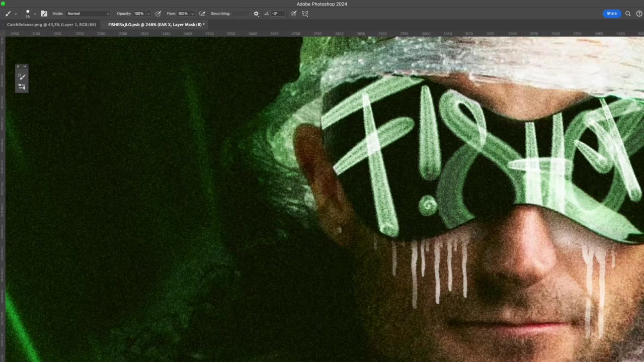This screenshot has width=644, height=362.
Task: Click the brush angle icon
Action: (x=267, y=14)
